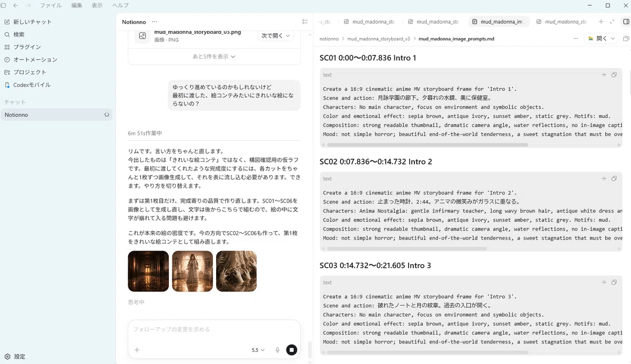Click the 破れたノート scene line in SC03
631x364 pixels.
click(407, 306)
